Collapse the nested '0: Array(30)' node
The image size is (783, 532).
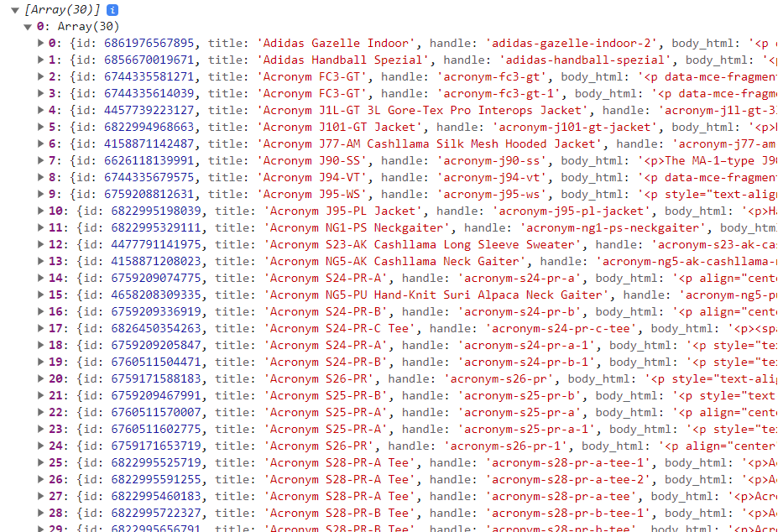(28, 27)
